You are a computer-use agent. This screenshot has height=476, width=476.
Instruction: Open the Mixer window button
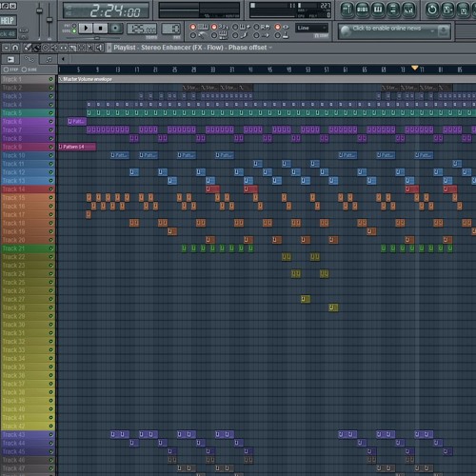click(x=408, y=10)
